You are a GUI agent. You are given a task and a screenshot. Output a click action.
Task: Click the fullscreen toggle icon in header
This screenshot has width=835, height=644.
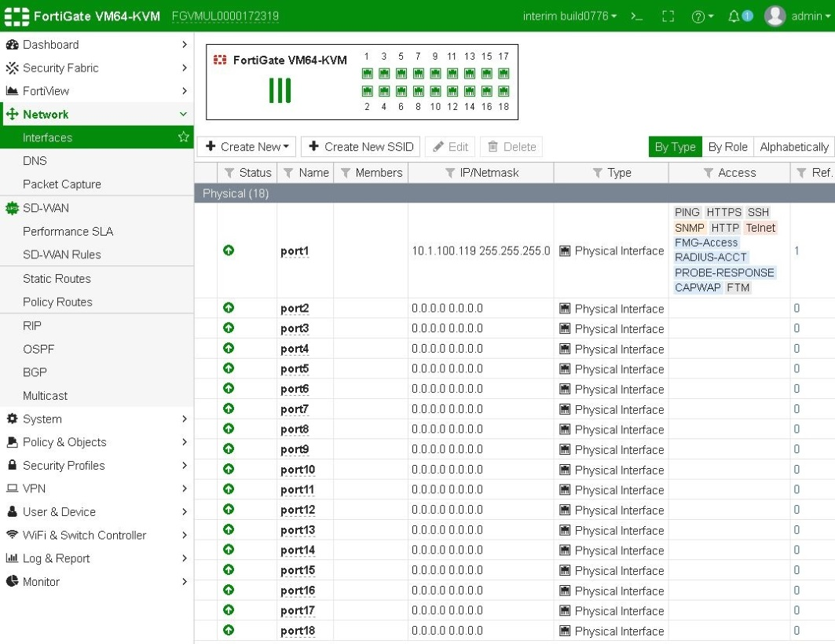[x=668, y=16]
